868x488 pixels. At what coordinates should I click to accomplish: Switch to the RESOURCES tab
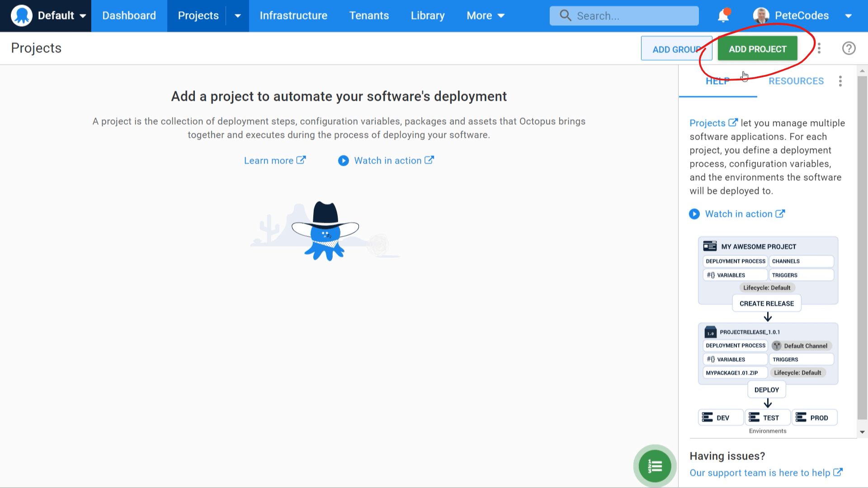click(796, 81)
